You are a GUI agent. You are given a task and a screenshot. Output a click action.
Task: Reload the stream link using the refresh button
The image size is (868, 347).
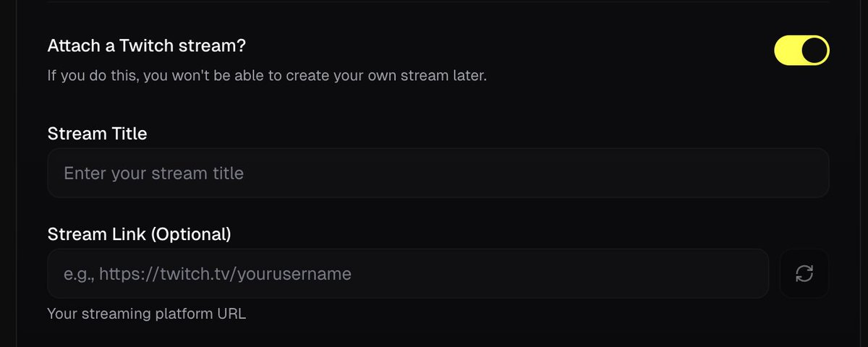[804, 273]
